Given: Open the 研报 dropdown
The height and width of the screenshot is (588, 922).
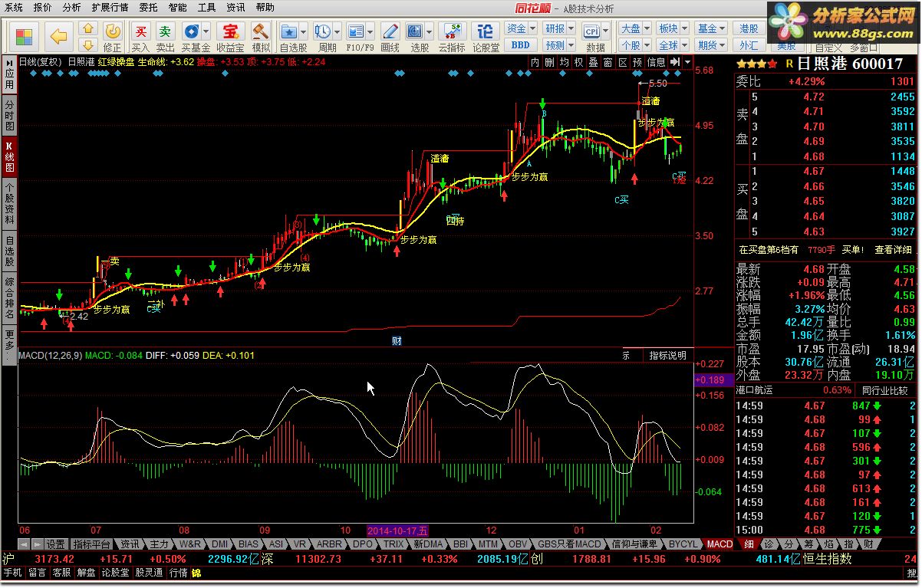Looking at the screenshot, I should (x=558, y=28).
